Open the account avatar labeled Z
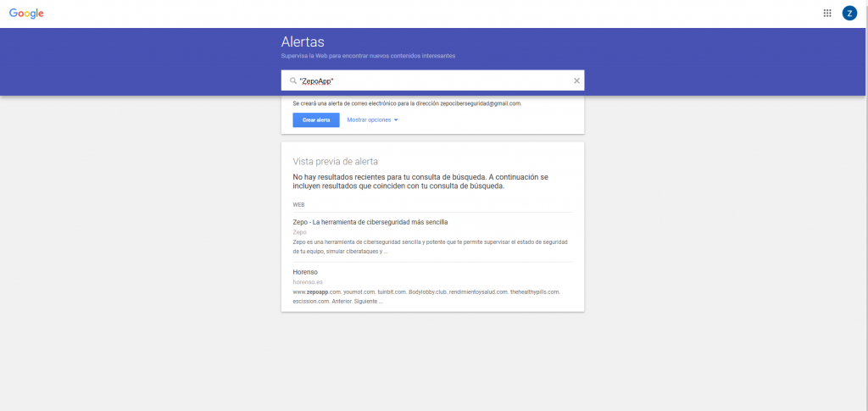Screen dimensions: 868x411 pos(849,13)
